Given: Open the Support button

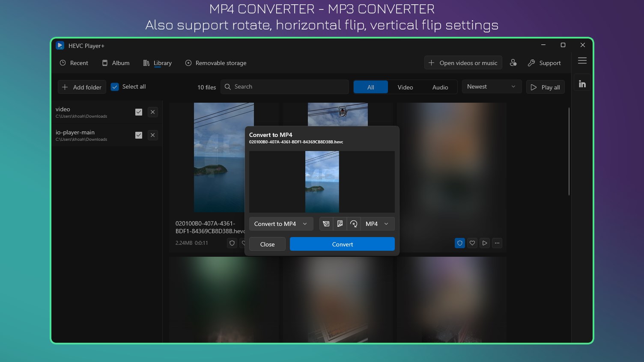Looking at the screenshot, I should point(544,63).
